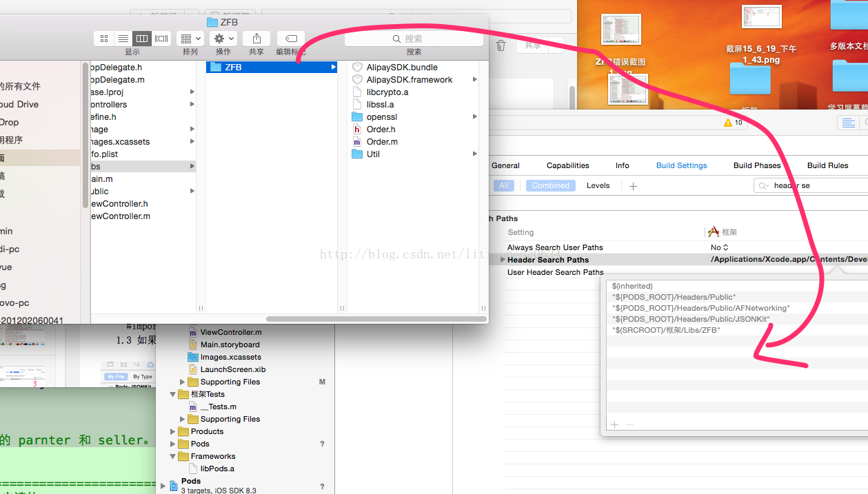Image resolution: width=868 pixels, height=494 pixels.
Task: Click the Xcode warning count indicator
Action: (733, 122)
